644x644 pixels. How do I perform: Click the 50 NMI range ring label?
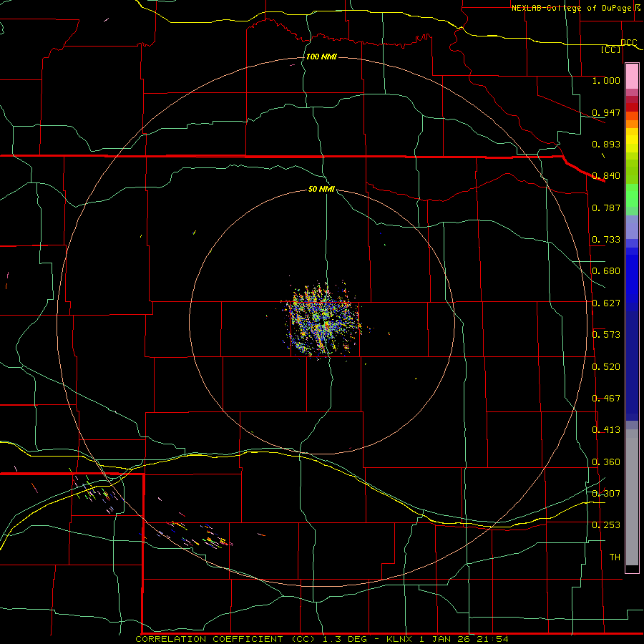coord(321,189)
